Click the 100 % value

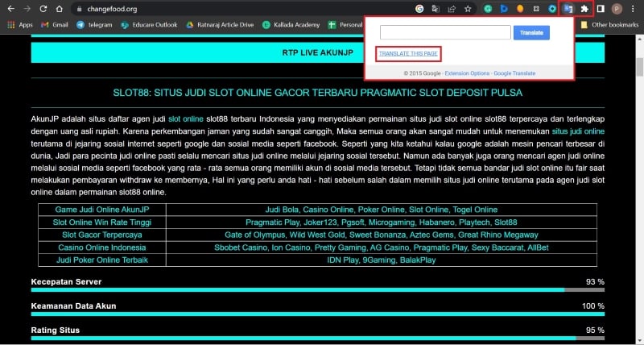click(593, 306)
